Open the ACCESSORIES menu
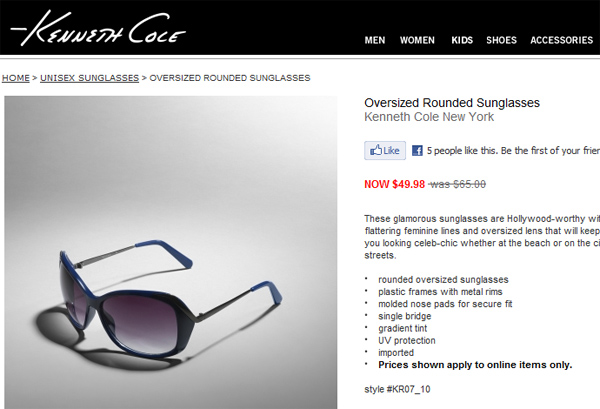Viewport: 600px width, 409px height. coord(561,40)
